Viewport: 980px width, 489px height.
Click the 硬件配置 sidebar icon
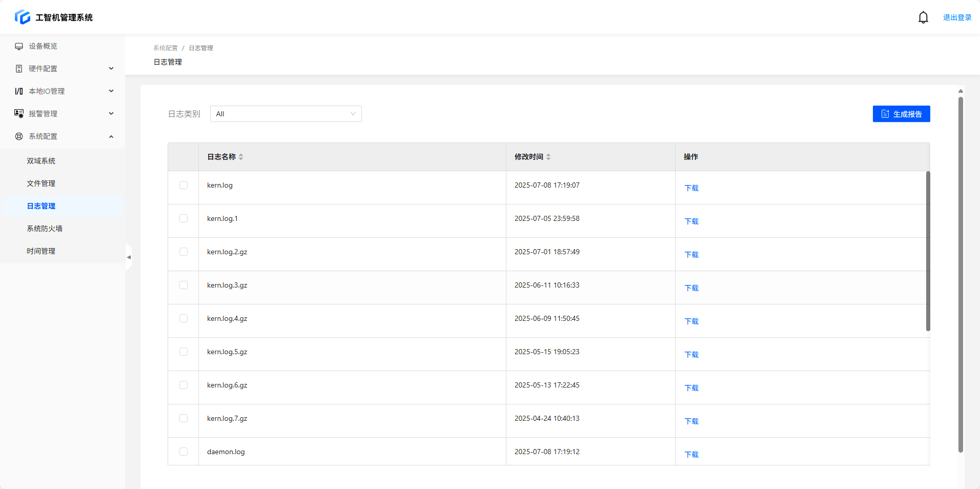[x=19, y=69]
